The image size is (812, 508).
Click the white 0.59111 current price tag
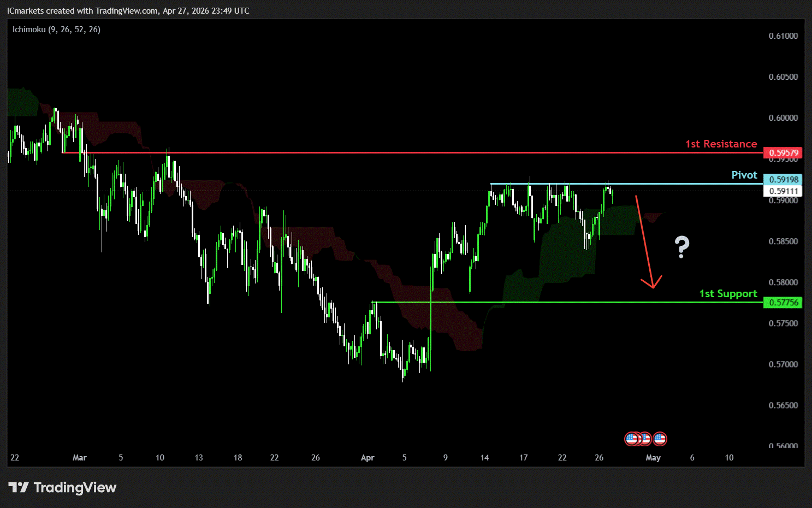pyautogui.click(x=783, y=191)
